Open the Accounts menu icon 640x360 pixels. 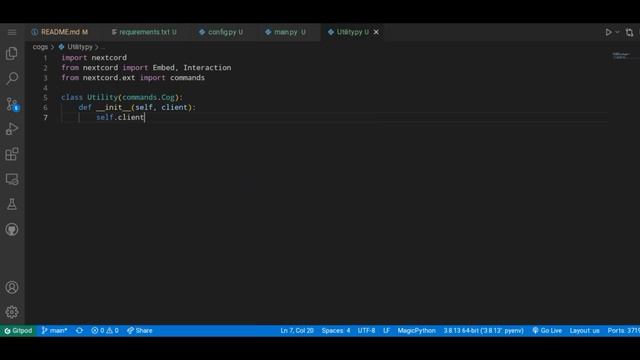[x=12, y=287]
